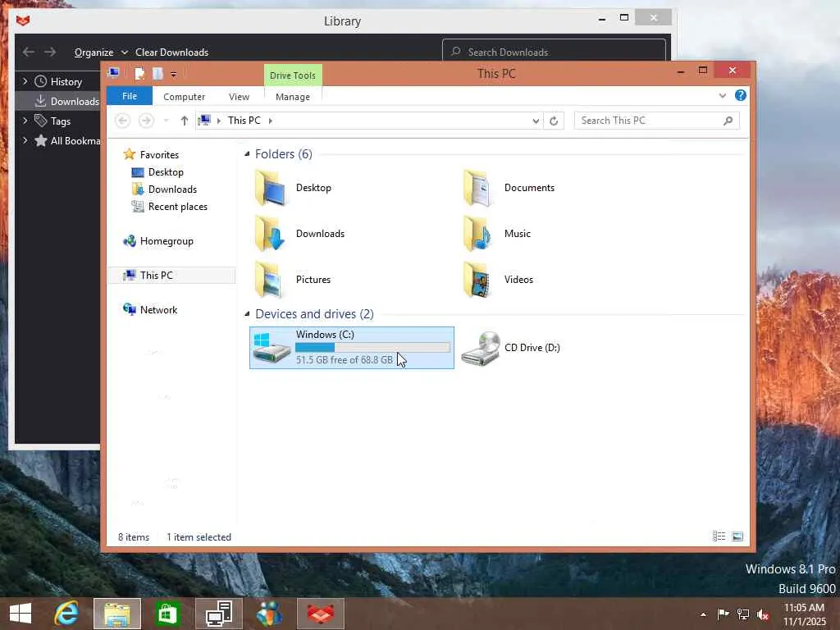This screenshot has height=630, width=840.
Task: Open the Videos folder icon
Action: pyautogui.click(x=477, y=280)
